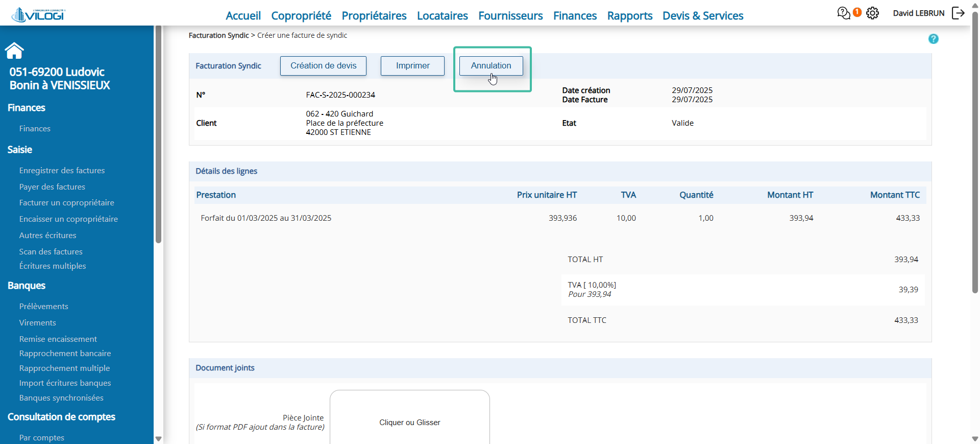Open the settings gear icon
980x444 pixels.
(873, 13)
